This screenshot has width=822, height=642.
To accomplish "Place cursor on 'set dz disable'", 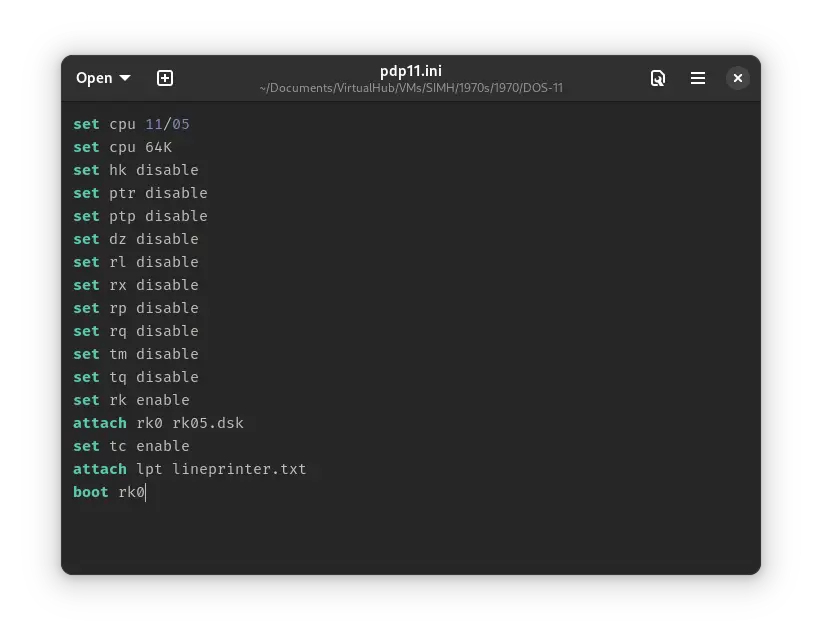I will pyautogui.click(x=135, y=238).
